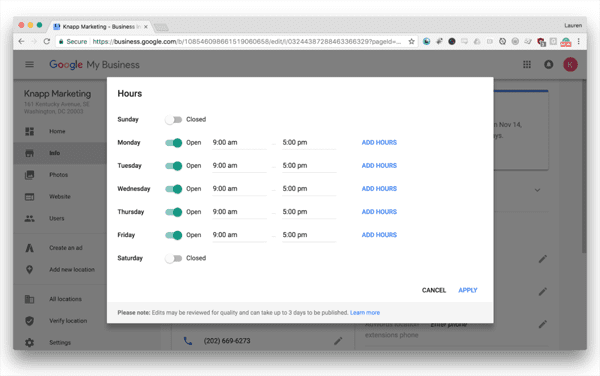Open Tuesday opening time dropdown

[x=239, y=166]
